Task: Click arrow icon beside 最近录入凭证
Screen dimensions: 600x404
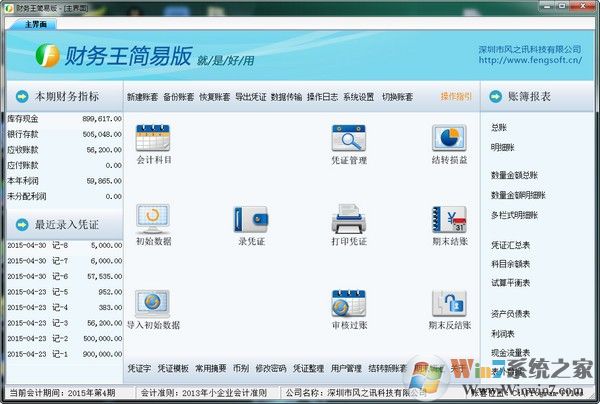Action: (22, 225)
